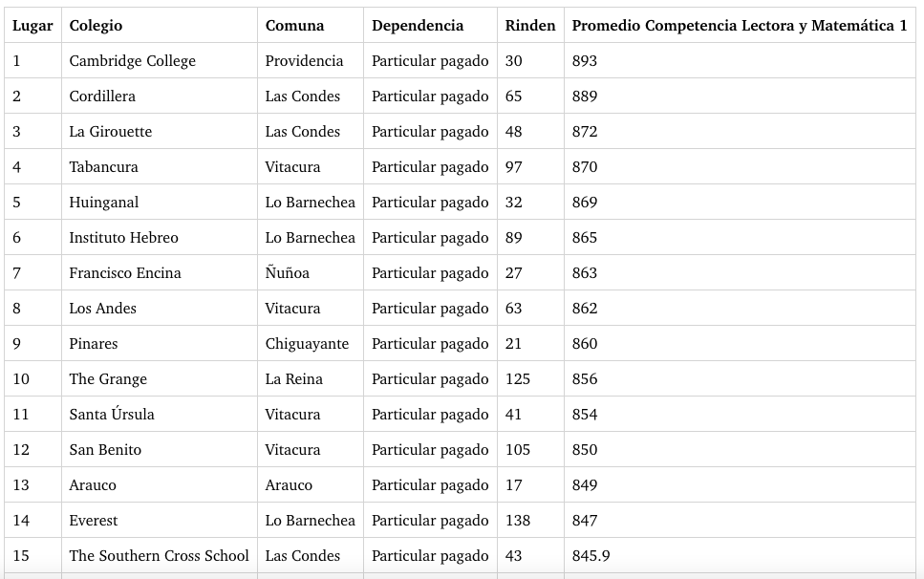Click the Instituto Hebreo cell

[x=123, y=238]
